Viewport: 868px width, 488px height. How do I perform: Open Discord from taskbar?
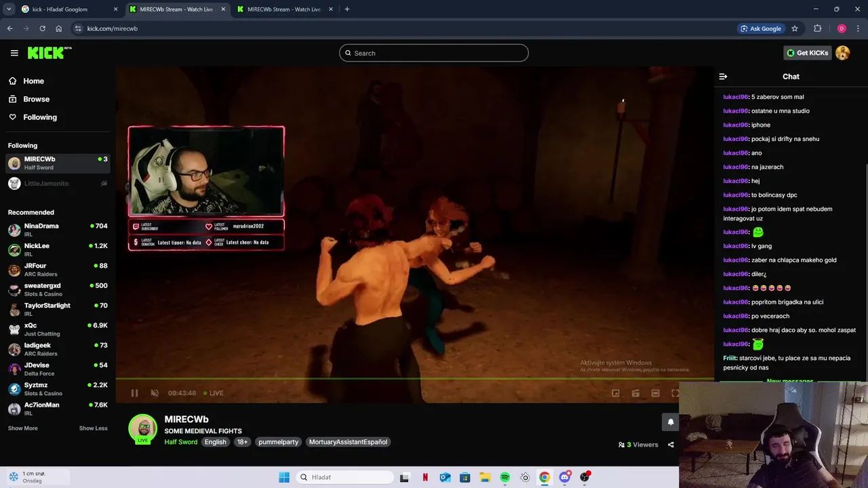click(565, 477)
